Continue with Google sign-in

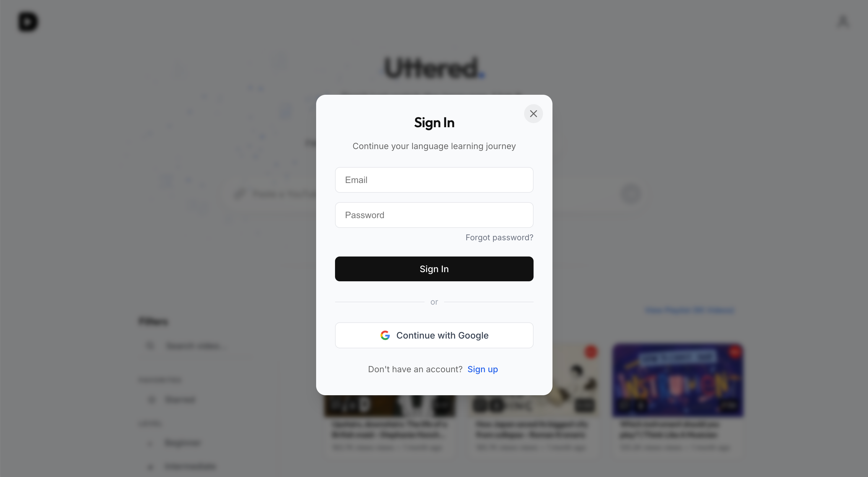[x=434, y=335]
